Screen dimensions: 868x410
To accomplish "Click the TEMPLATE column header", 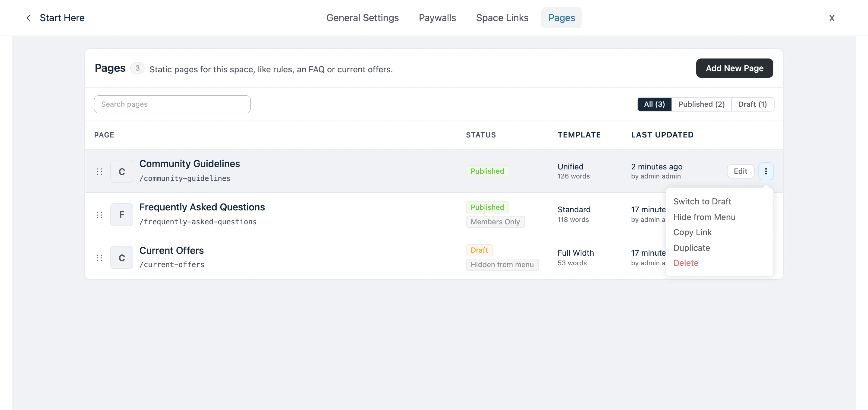I will click(579, 135).
